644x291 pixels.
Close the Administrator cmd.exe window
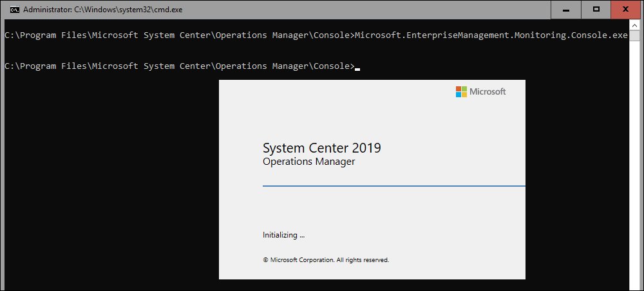626,10
